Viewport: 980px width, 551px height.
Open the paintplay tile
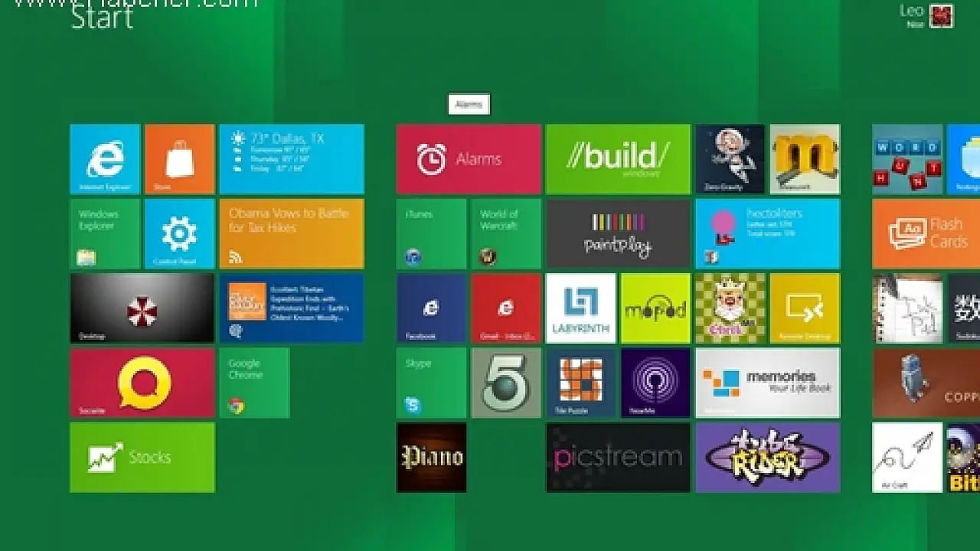click(x=618, y=234)
